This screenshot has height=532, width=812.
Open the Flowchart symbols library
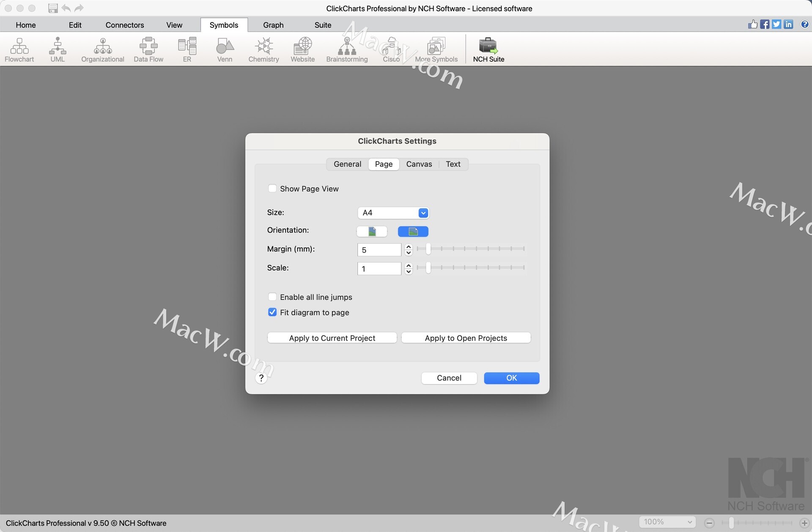pyautogui.click(x=19, y=49)
